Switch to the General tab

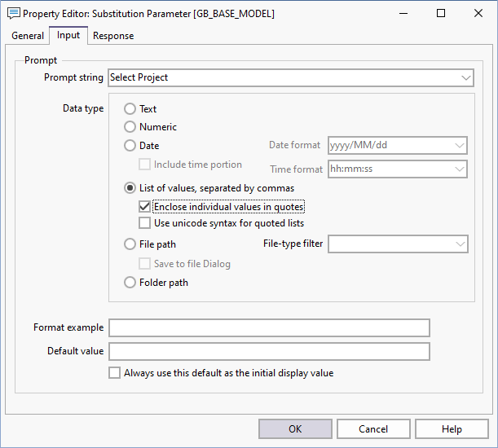(28, 36)
